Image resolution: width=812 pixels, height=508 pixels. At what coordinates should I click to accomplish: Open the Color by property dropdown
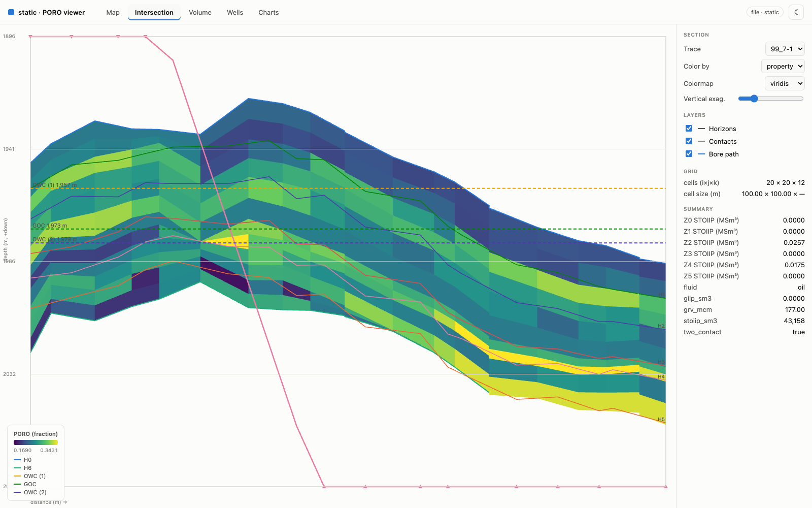pyautogui.click(x=783, y=66)
